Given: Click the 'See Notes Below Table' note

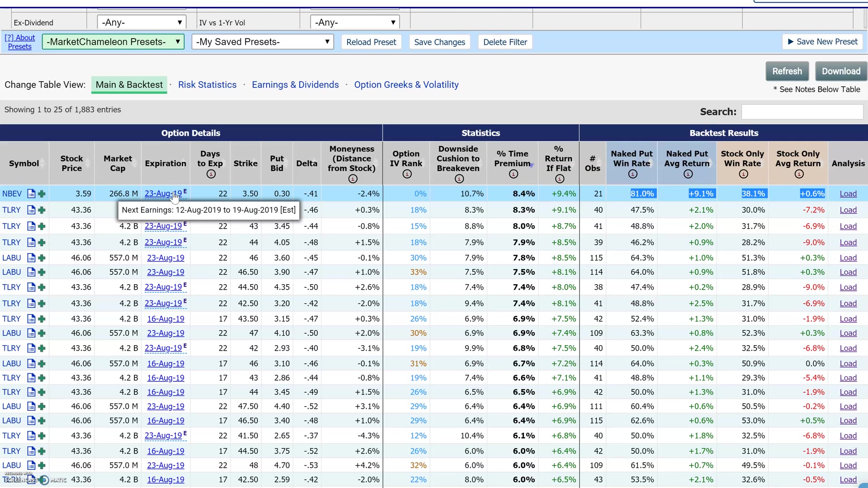Looking at the screenshot, I should (x=816, y=89).
